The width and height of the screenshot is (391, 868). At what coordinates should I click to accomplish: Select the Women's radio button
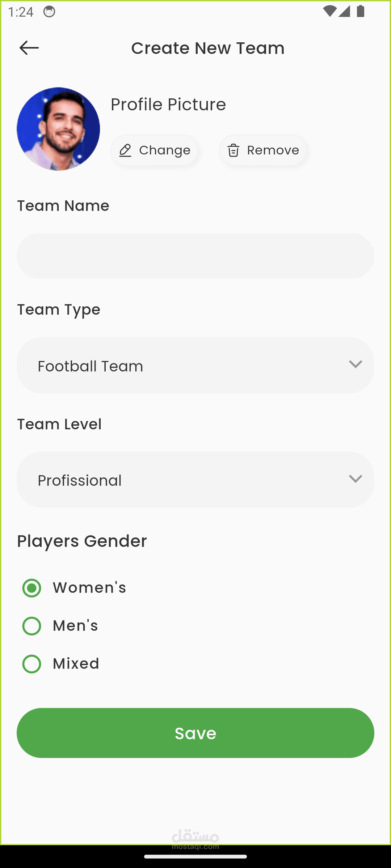coord(32,588)
